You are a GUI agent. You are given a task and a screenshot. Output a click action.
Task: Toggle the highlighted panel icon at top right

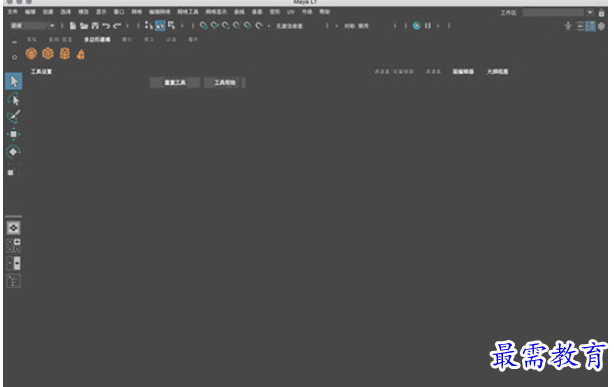[590, 26]
